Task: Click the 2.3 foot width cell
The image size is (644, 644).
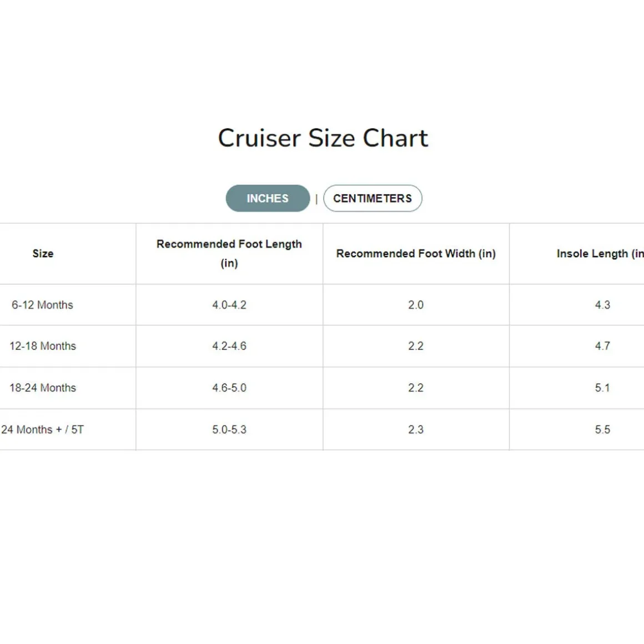Action: pos(416,430)
